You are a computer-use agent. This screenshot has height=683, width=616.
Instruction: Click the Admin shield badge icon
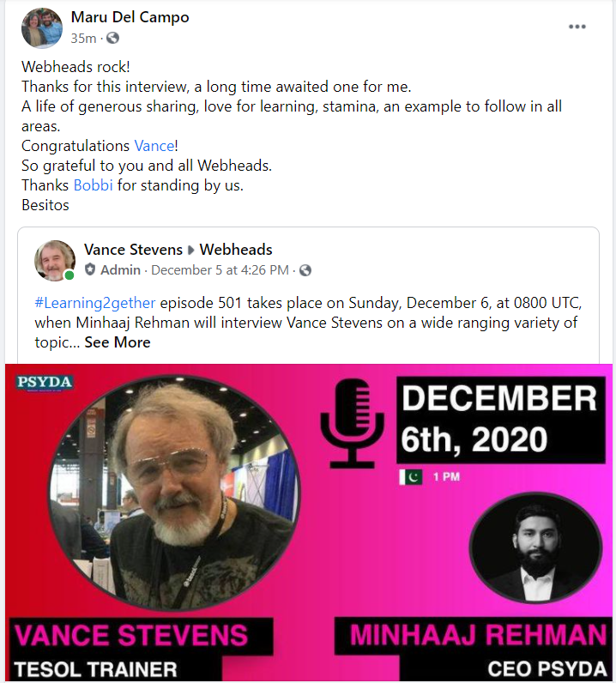90,269
